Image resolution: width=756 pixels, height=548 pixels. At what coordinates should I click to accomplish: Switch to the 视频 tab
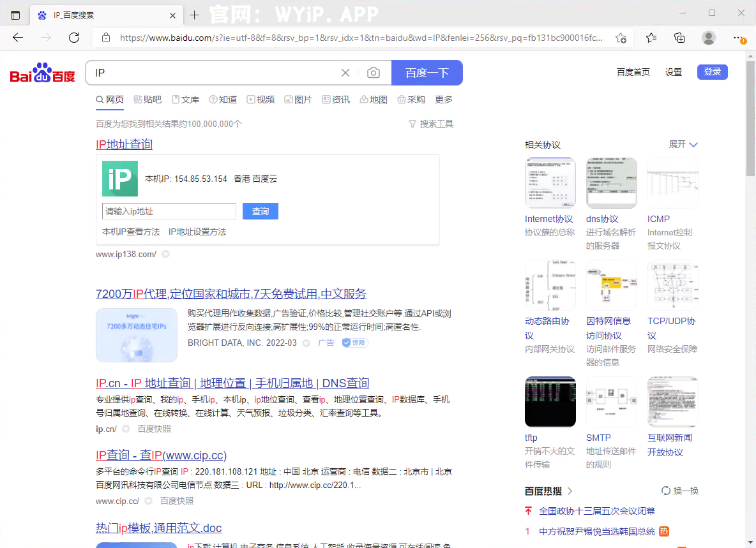coord(261,100)
